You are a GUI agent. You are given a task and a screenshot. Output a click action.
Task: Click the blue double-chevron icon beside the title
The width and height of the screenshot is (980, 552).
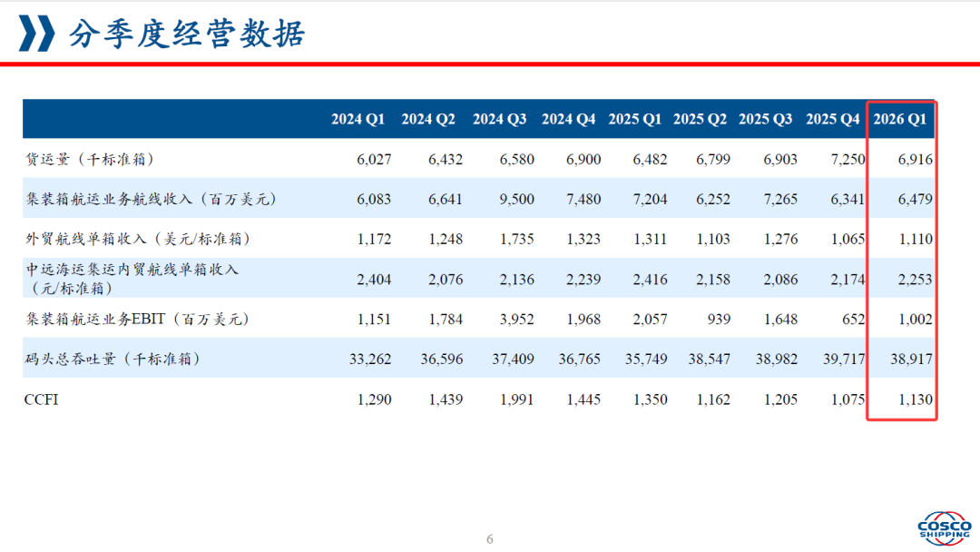[x=37, y=34]
